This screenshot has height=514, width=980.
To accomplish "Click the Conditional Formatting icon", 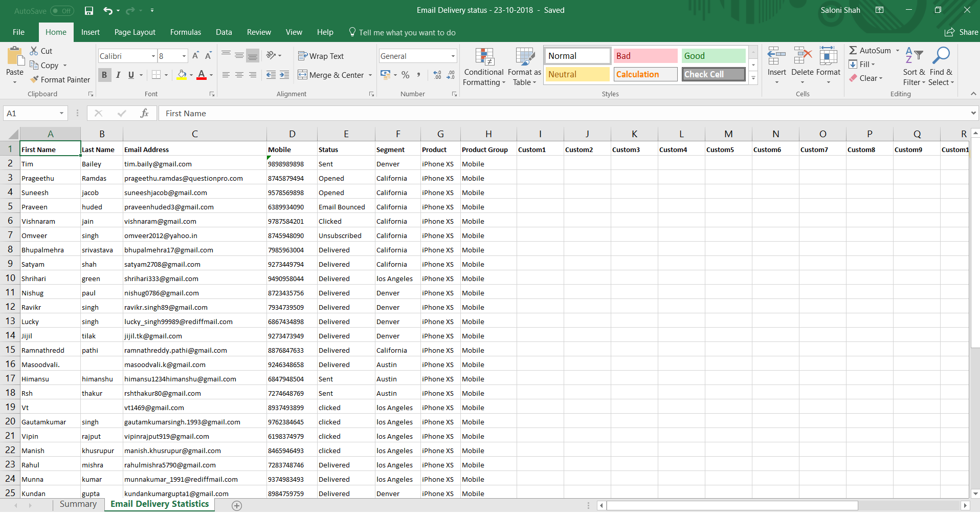I will (484, 57).
